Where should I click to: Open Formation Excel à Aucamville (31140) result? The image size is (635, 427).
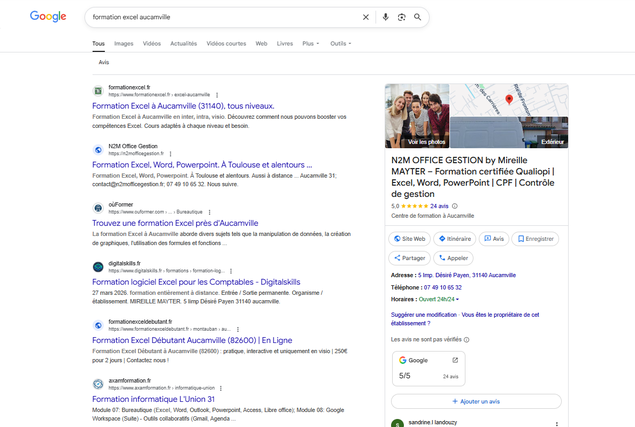(183, 106)
